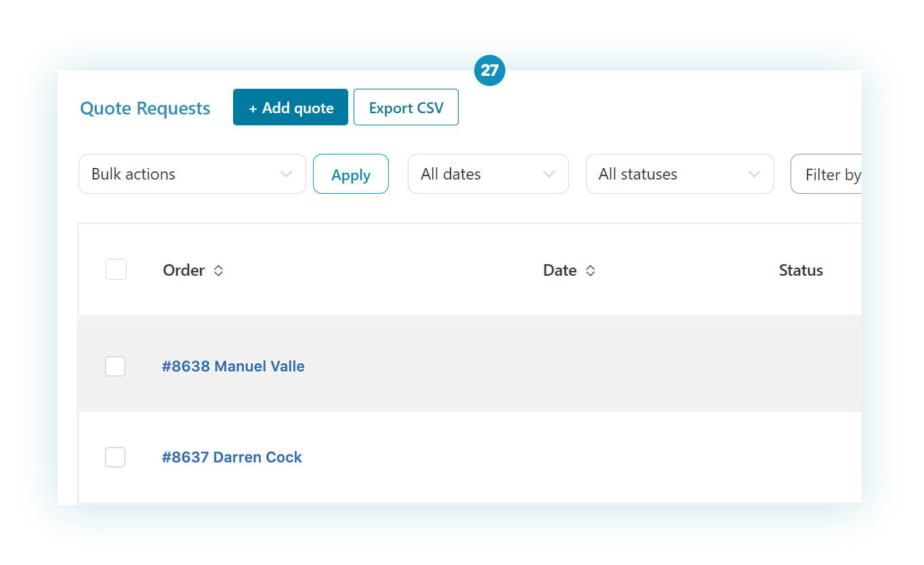The width and height of the screenshot is (924, 565).
Task: Apply the selected bulk action
Action: [x=351, y=174]
